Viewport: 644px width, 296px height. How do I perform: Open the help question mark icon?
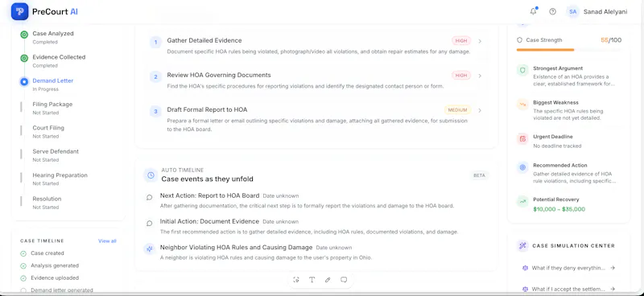pyautogui.click(x=552, y=11)
